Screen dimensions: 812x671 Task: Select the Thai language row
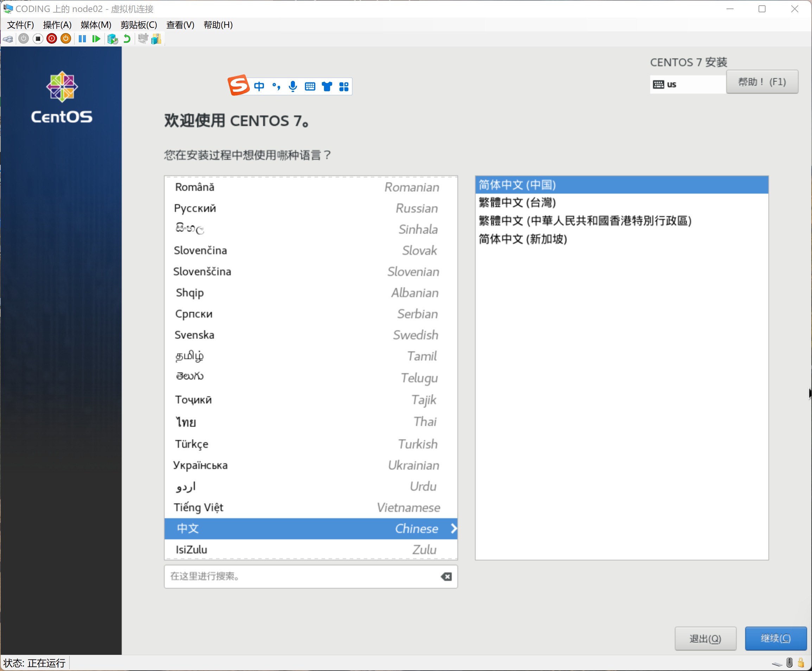click(311, 422)
